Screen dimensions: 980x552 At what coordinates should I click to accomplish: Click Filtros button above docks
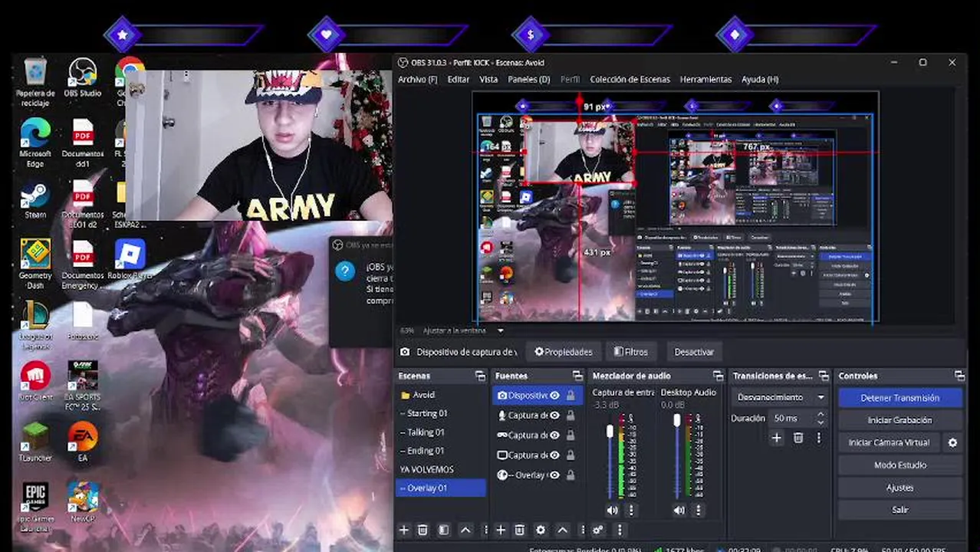631,352
